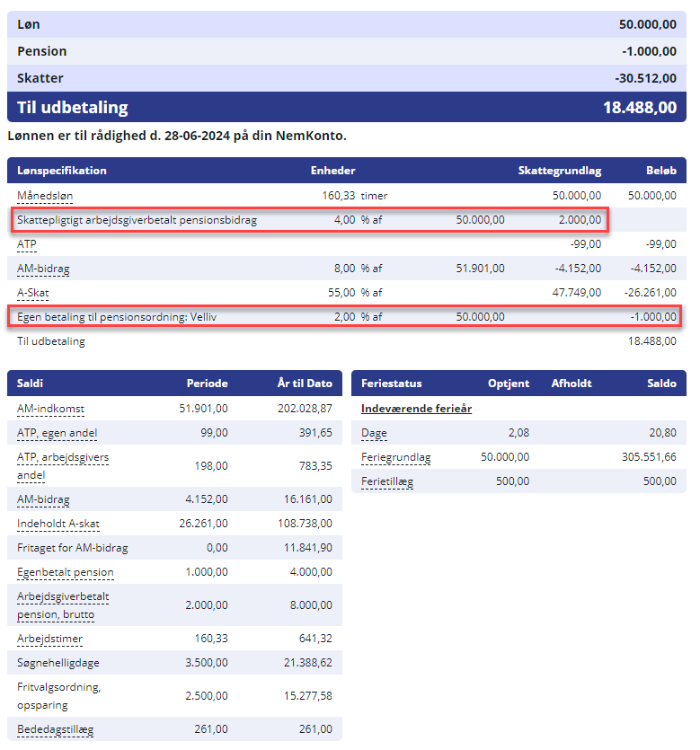Screen dimensions: 700x750
Task: Click the Månedsløn tooltip label
Action: (45, 196)
